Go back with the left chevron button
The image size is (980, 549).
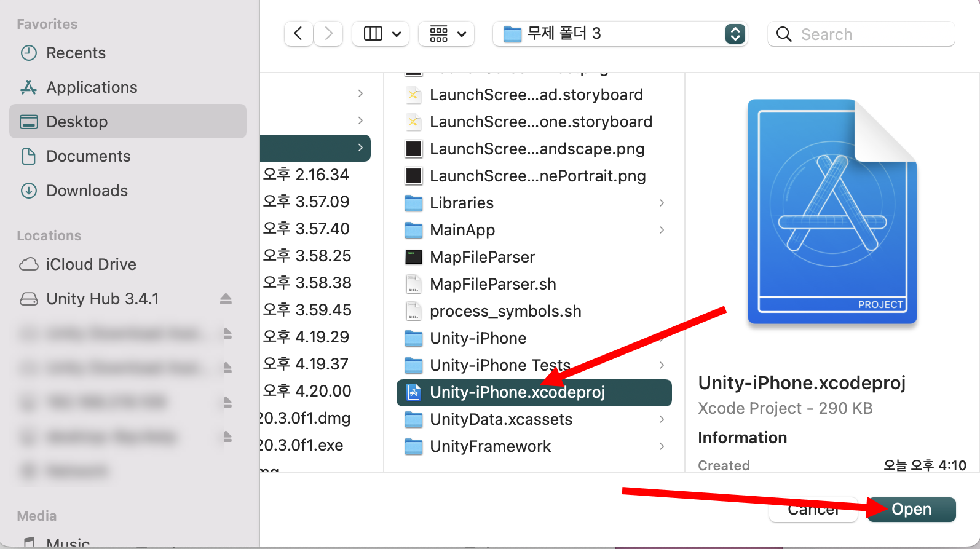[x=298, y=33]
